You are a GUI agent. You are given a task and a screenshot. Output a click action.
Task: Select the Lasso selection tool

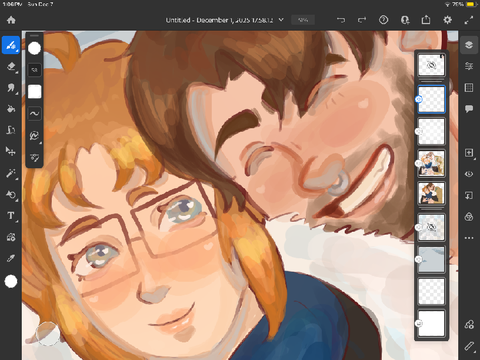tap(11, 194)
